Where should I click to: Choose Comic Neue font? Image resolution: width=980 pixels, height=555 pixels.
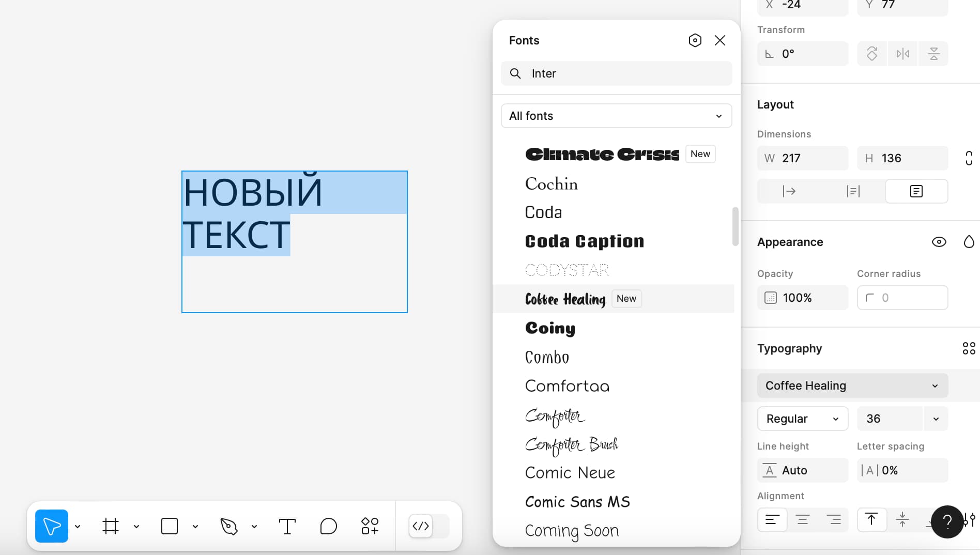point(614,473)
